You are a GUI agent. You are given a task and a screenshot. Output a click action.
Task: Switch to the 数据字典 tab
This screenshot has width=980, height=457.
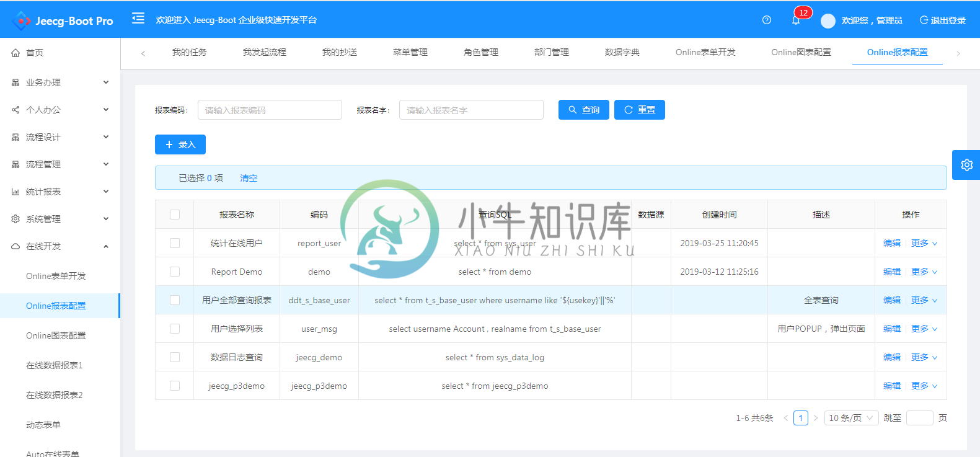pyautogui.click(x=622, y=52)
